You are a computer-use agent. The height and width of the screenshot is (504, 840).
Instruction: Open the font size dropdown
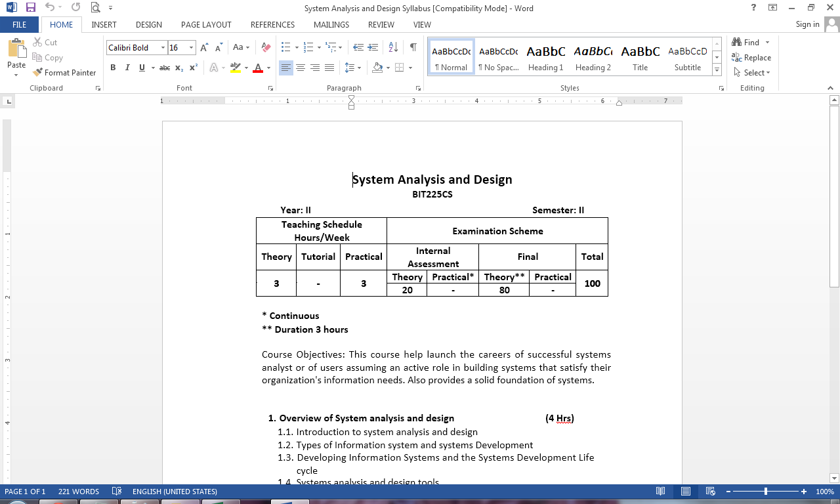(192, 48)
